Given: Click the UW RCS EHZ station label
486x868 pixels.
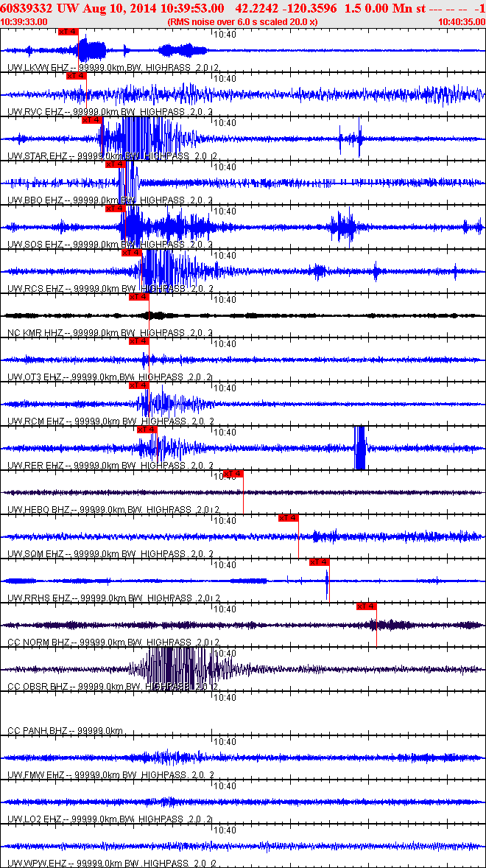Looking at the screenshot, I should (35, 288).
